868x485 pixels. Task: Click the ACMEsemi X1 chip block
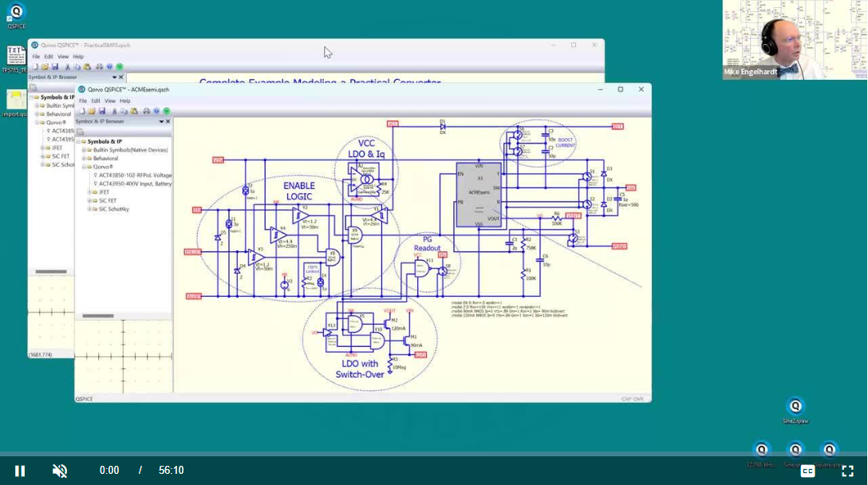click(479, 195)
